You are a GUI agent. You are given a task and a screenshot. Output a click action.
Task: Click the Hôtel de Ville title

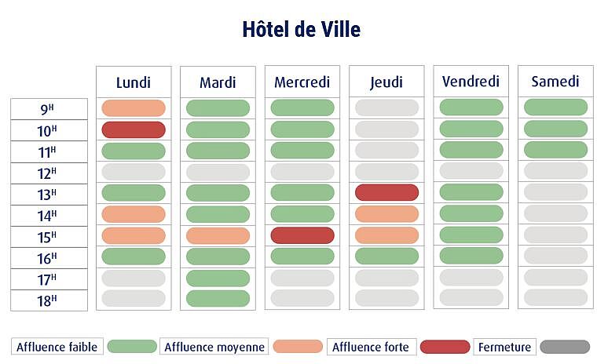302,30
